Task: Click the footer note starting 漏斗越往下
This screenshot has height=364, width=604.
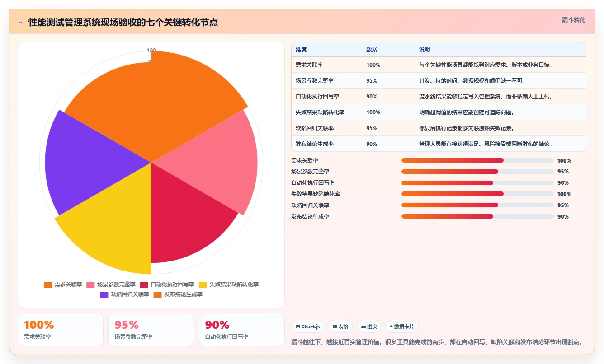Action: (x=437, y=342)
